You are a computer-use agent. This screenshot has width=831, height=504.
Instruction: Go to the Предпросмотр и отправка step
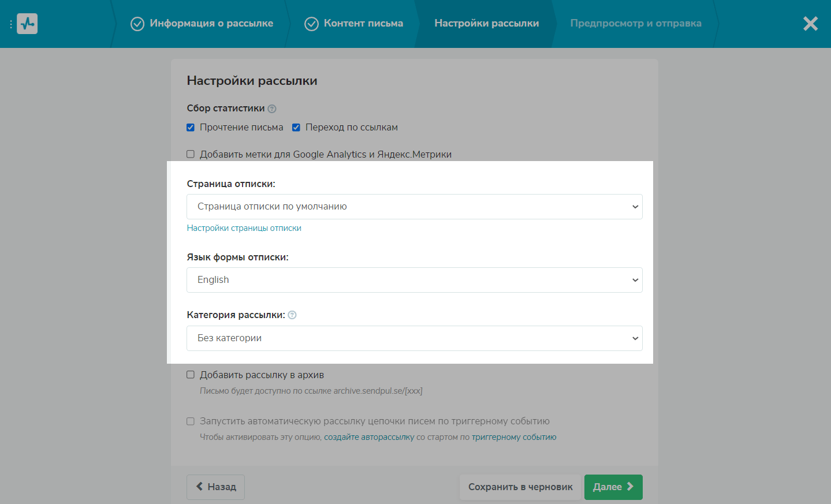coord(635,24)
